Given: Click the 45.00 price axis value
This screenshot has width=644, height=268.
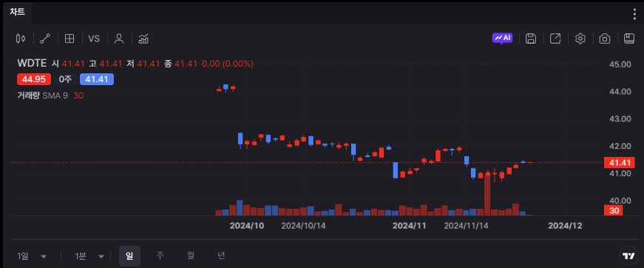Looking at the screenshot, I should tap(620, 64).
